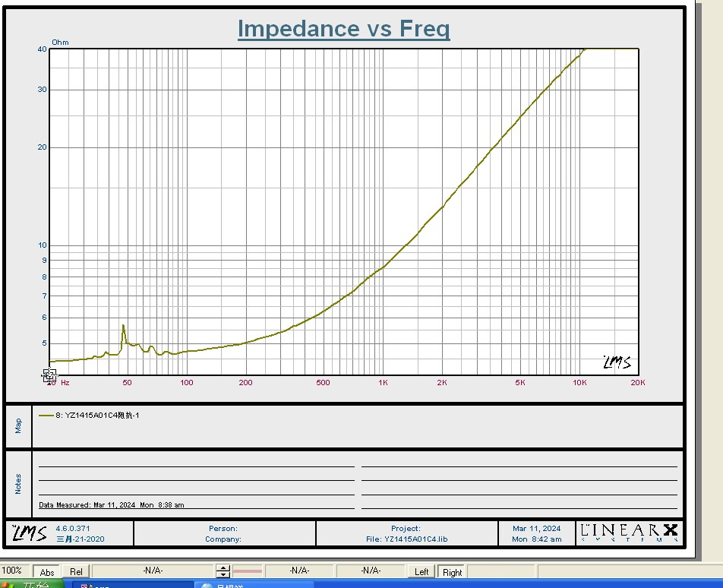Switch to Rel cursor mode

coord(76,572)
